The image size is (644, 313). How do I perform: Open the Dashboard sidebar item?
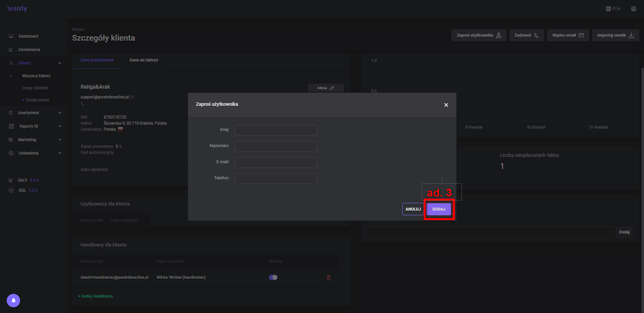click(x=28, y=36)
